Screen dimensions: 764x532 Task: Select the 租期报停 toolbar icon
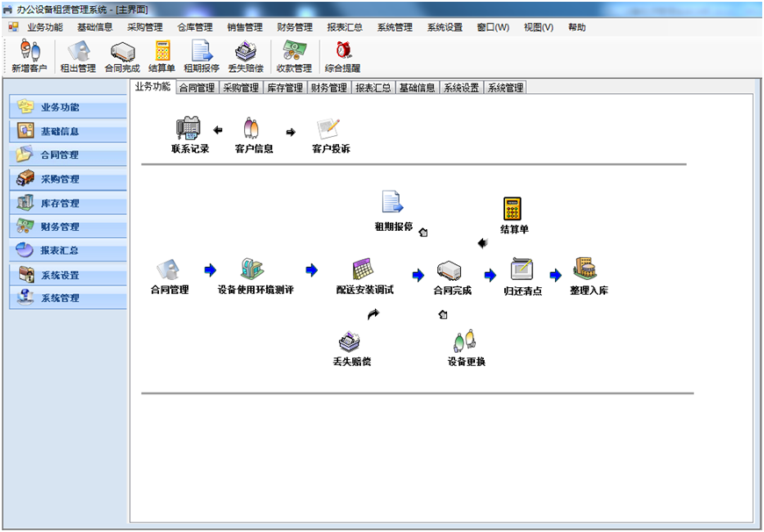click(204, 56)
